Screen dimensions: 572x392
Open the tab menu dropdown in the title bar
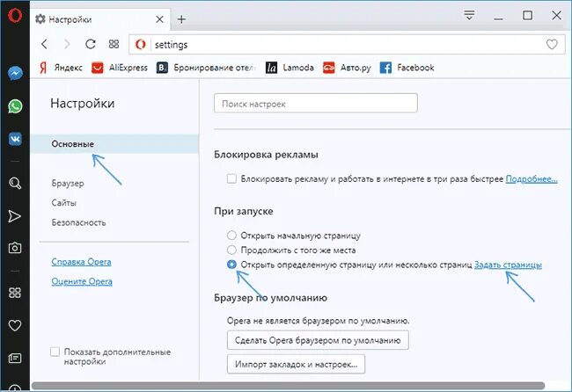(469, 15)
